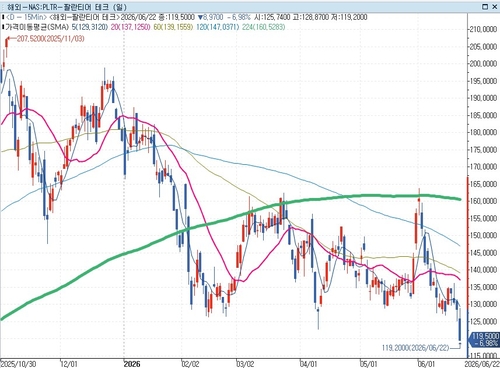Click the 170,0000 price axis label
The width and height of the screenshot is (500, 368).
pos(483,167)
